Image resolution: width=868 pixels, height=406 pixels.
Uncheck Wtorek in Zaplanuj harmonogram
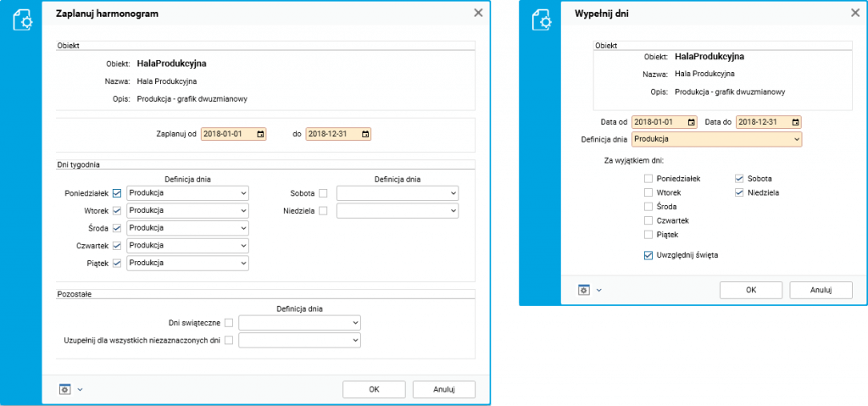click(117, 210)
